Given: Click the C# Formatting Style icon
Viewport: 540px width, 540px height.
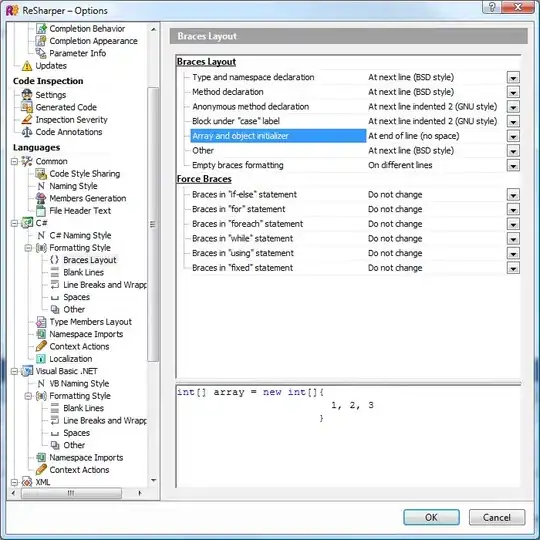Looking at the screenshot, I should point(41,248).
